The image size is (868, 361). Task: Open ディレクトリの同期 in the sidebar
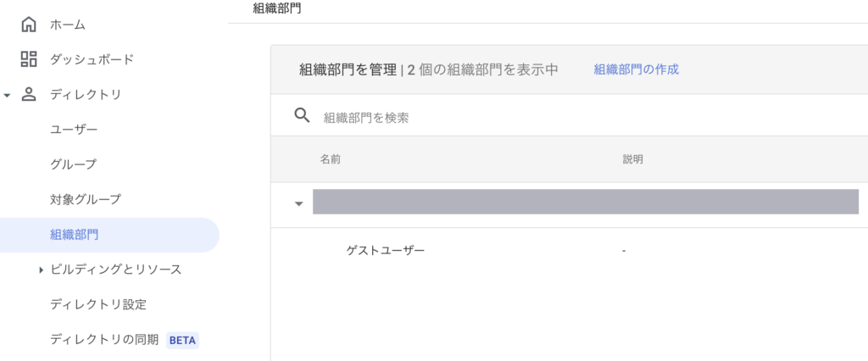pyautogui.click(x=104, y=340)
